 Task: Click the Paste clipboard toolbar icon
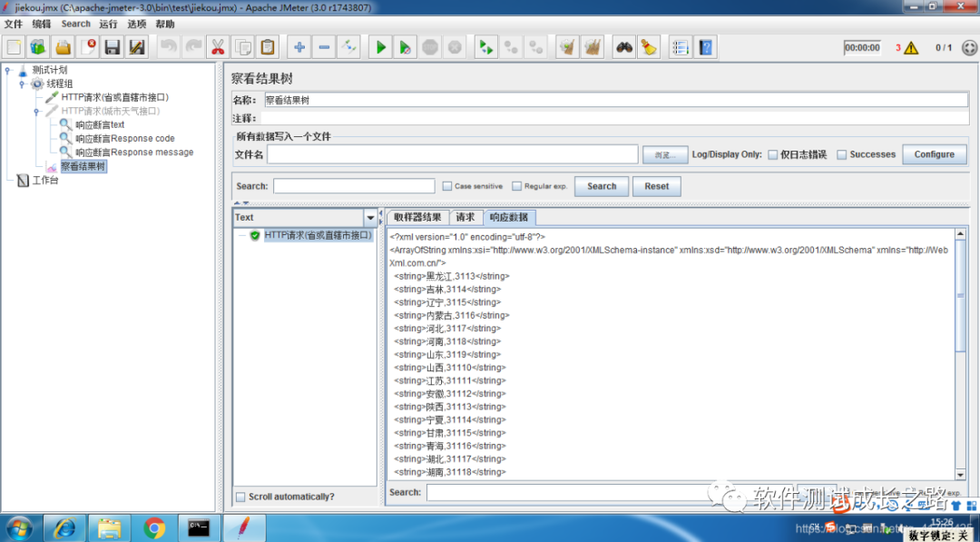[x=268, y=47]
